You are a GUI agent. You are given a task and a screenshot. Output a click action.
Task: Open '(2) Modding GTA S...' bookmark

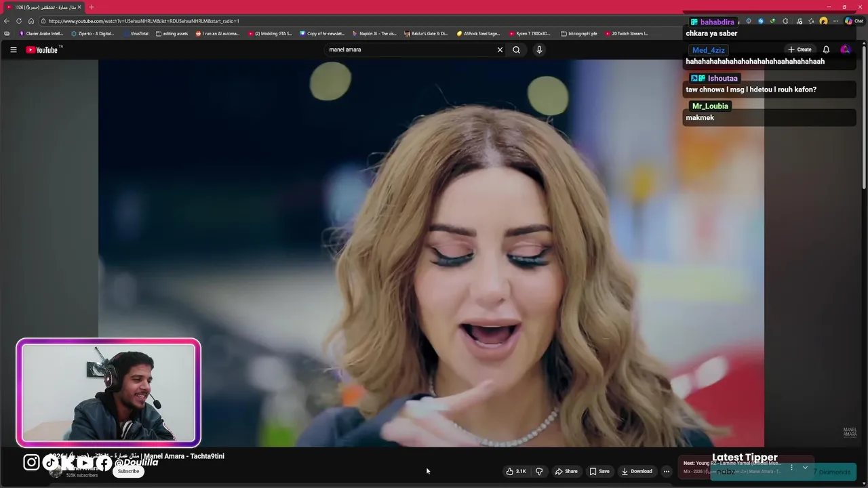(x=270, y=33)
